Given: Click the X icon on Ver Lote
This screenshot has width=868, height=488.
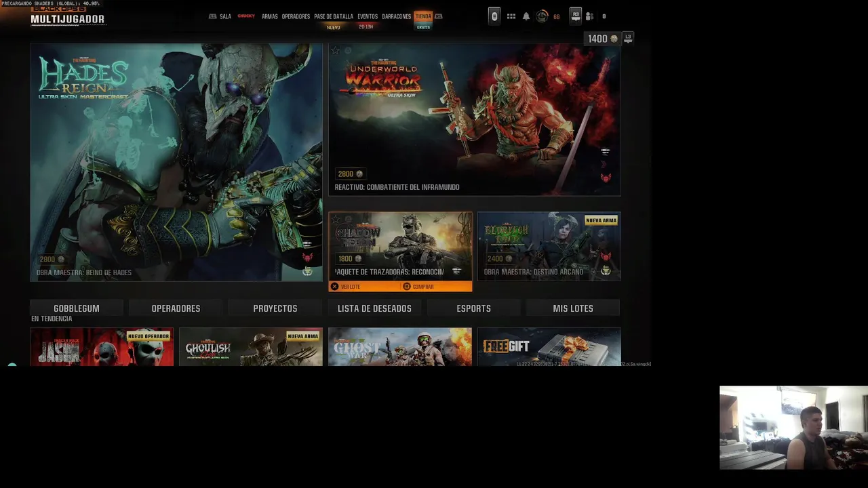Looking at the screenshot, I should coord(334,287).
